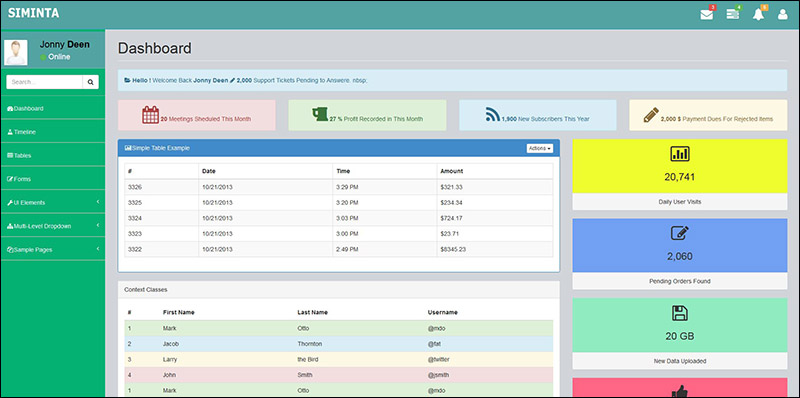The image size is (800, 398).
Task: Click the SIMINTA logo
Action: click(34, 13)
